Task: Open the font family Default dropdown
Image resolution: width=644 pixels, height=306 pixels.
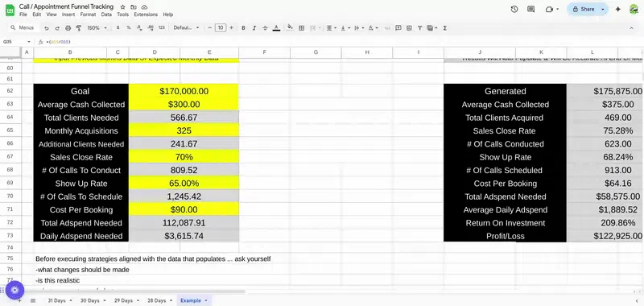Action: pyautogui.click(x=186, y=28)
